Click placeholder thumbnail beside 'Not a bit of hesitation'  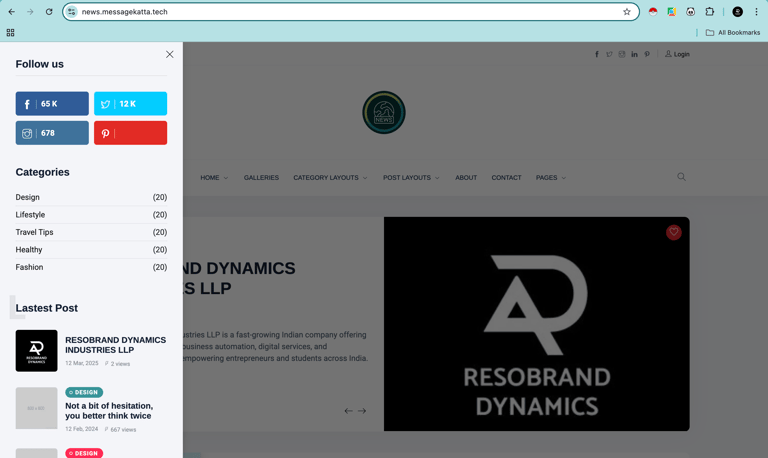point(36,408)
